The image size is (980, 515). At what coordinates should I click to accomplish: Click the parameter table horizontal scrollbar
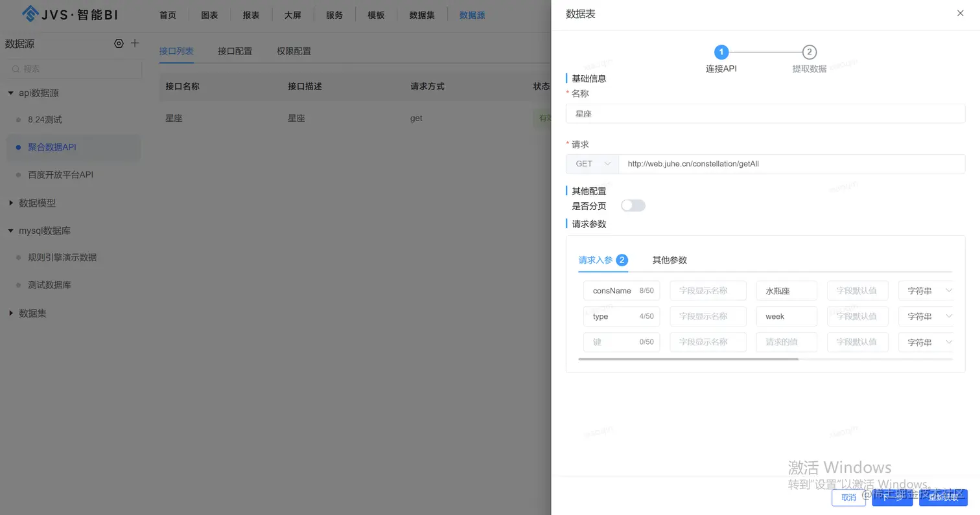(x=688, y=359)
